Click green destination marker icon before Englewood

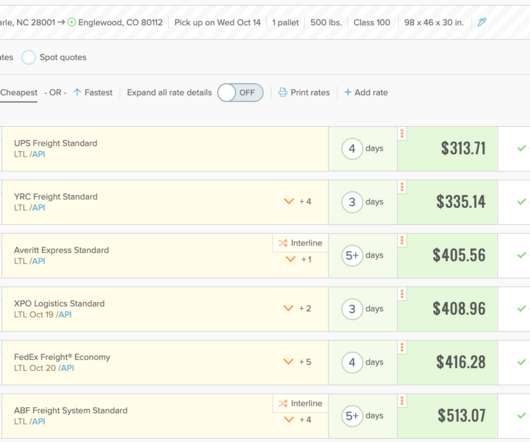click(x=72, y=22)
